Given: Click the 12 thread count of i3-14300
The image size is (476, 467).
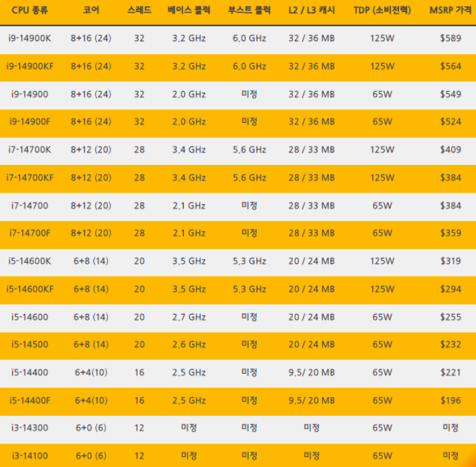Looking at the screenshot, I should 139,428.
